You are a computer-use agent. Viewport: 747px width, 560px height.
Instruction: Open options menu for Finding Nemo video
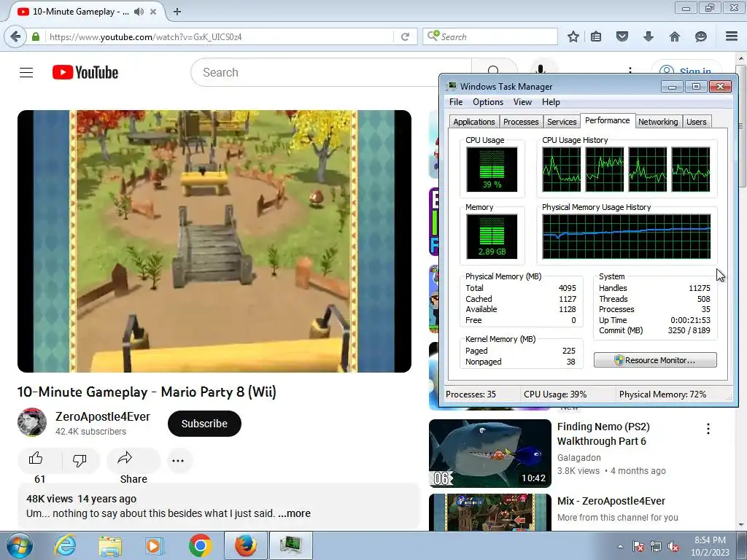coord(708,429)
